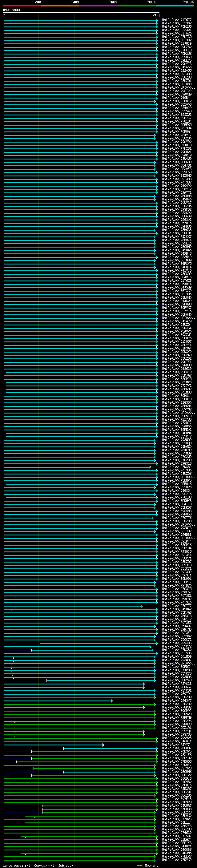Select the UniRef100_O74639 label
This screenshot has width=197, height=868.
pyautogui.click(x=177, y=833)
